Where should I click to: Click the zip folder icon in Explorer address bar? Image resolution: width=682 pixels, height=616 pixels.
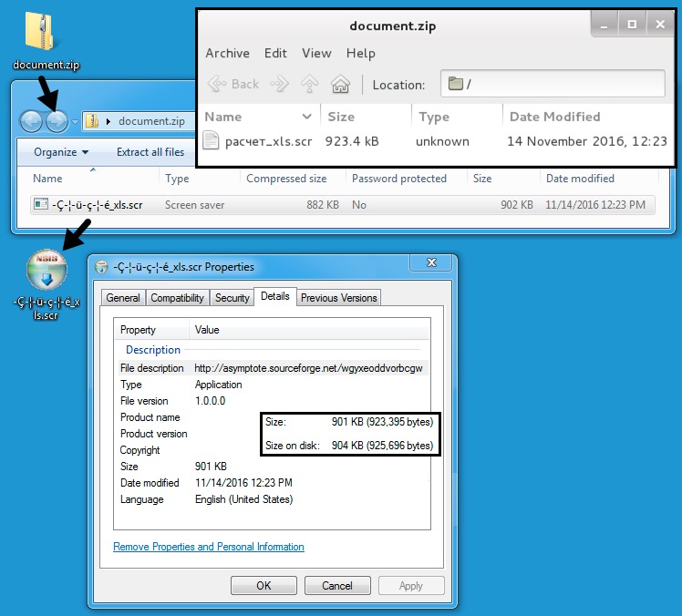tap(92, 121)
